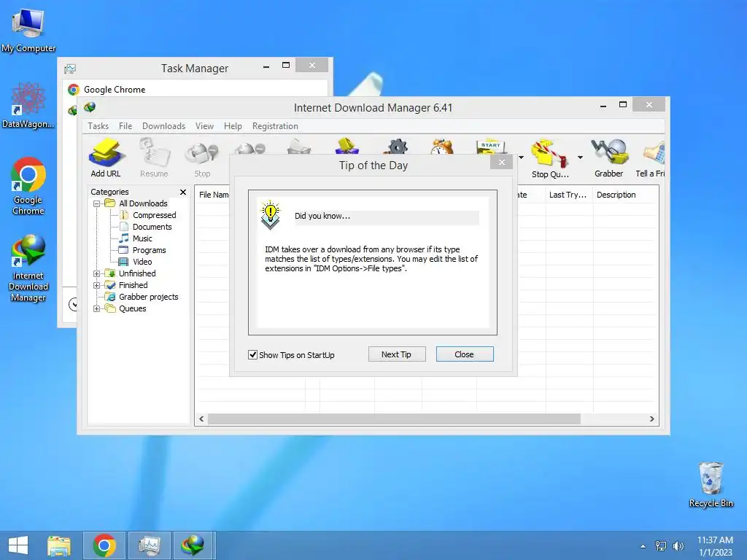Expand the Unfinished category
Viewport: 747px width, 560px height.
(97, 274)
